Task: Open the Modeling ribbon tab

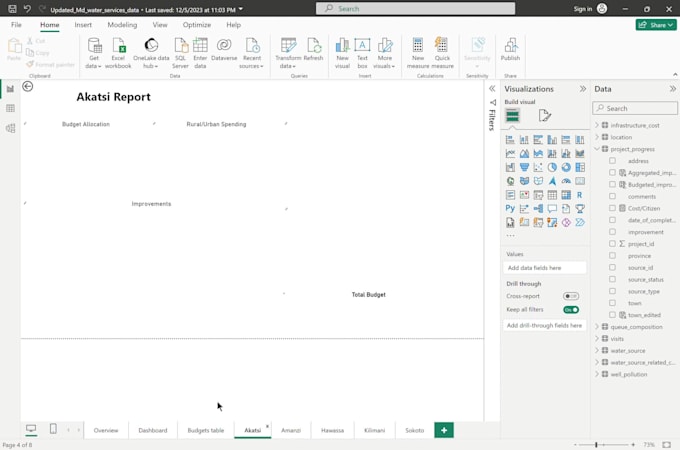Action: click(122, 25)
